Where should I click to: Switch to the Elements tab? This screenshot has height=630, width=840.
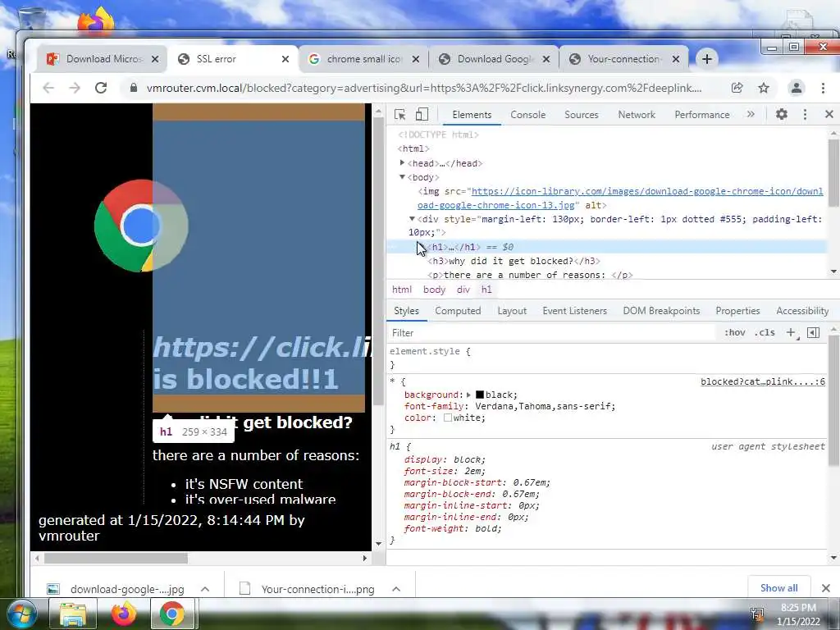[472, 115]
